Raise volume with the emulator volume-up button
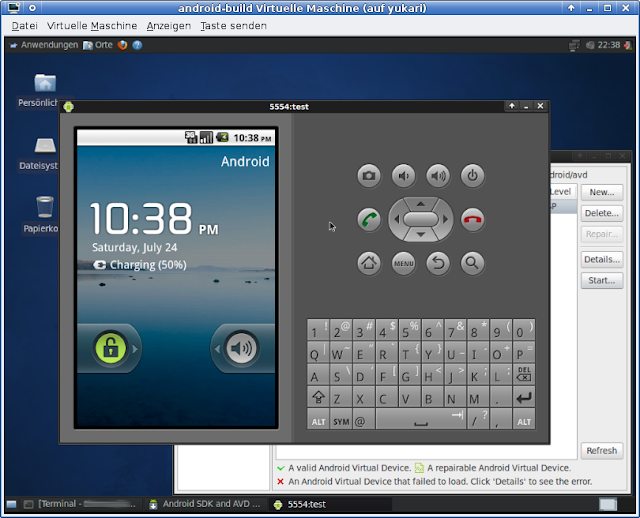This screenshot has width=640, height=518. 438,176
